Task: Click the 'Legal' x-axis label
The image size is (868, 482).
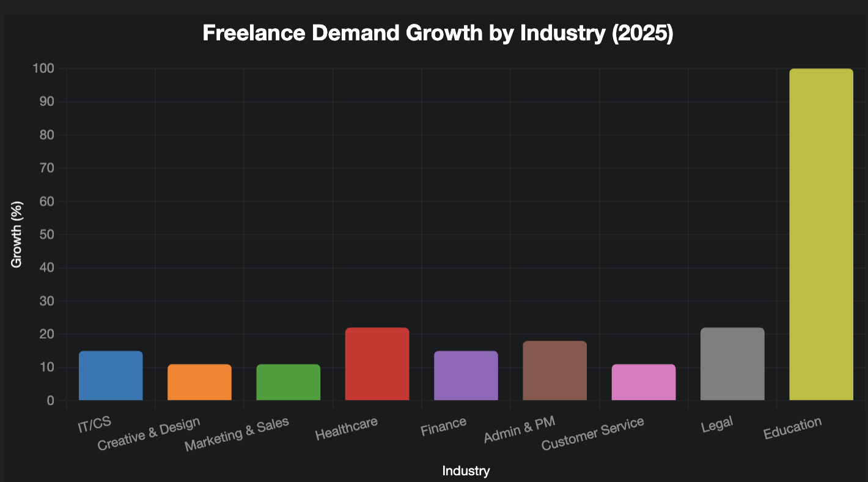Action: (x=717, y=424)
